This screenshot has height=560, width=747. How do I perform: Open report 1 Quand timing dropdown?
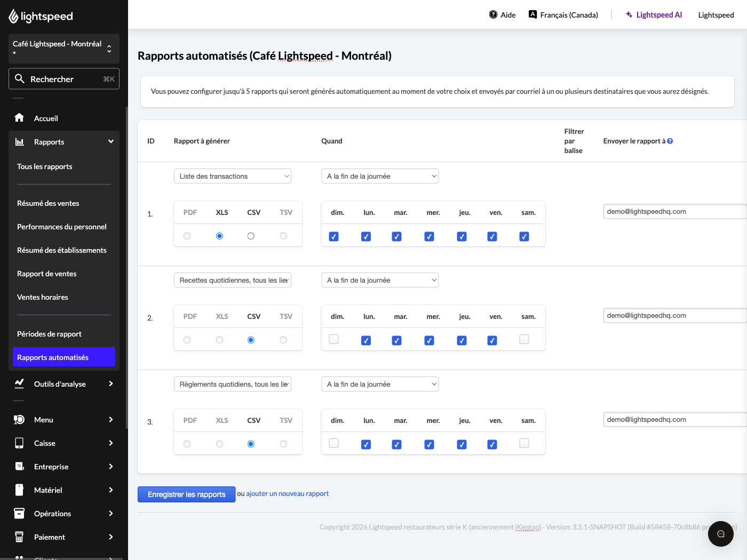coord(380,176)
